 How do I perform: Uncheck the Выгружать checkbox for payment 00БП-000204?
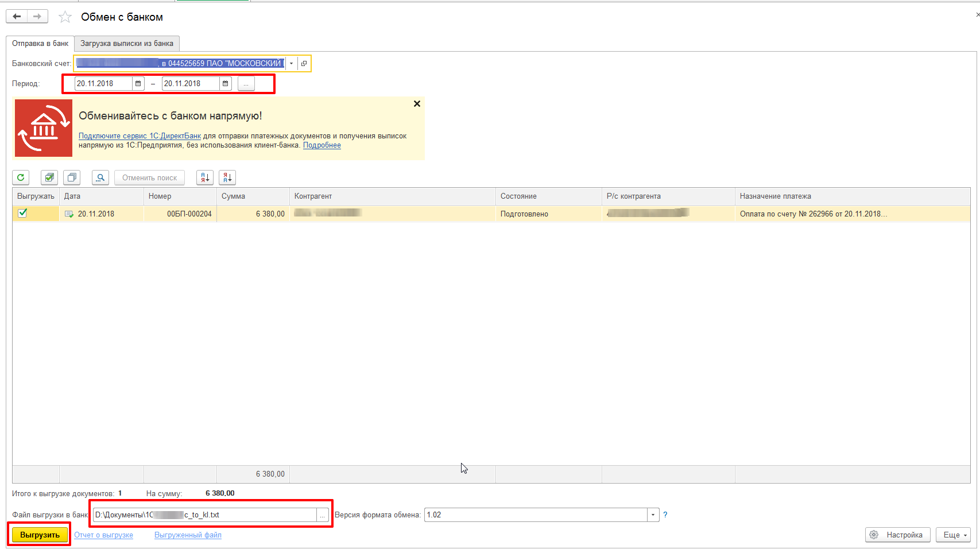[x=22, y=213]
